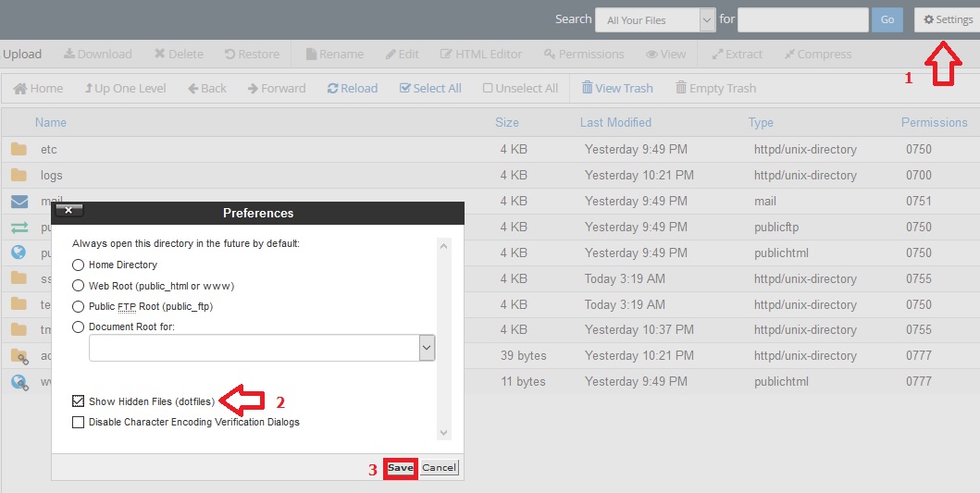This screenshot has height=493, width=980.
Task: Click the mail type cell
Action: (765, 202)
